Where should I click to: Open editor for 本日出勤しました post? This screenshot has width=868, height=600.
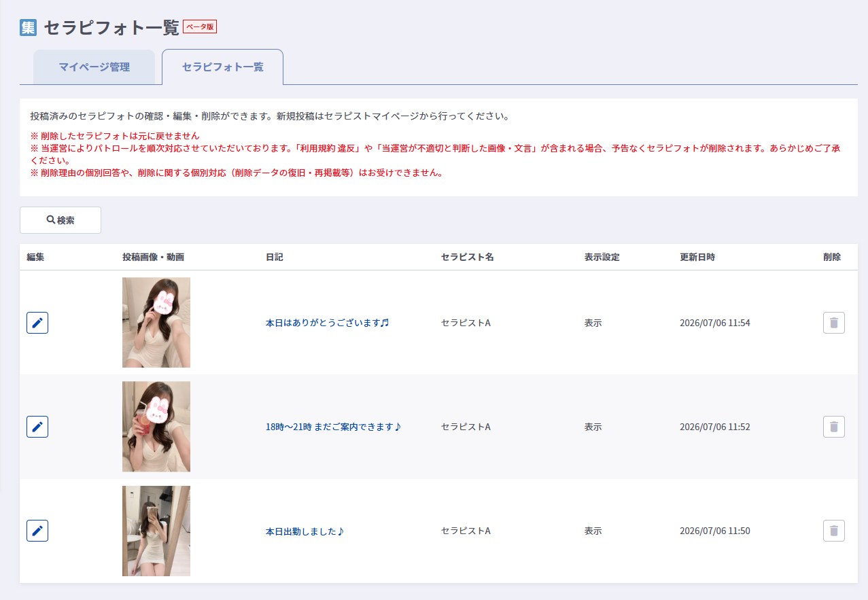click(37, 531)
